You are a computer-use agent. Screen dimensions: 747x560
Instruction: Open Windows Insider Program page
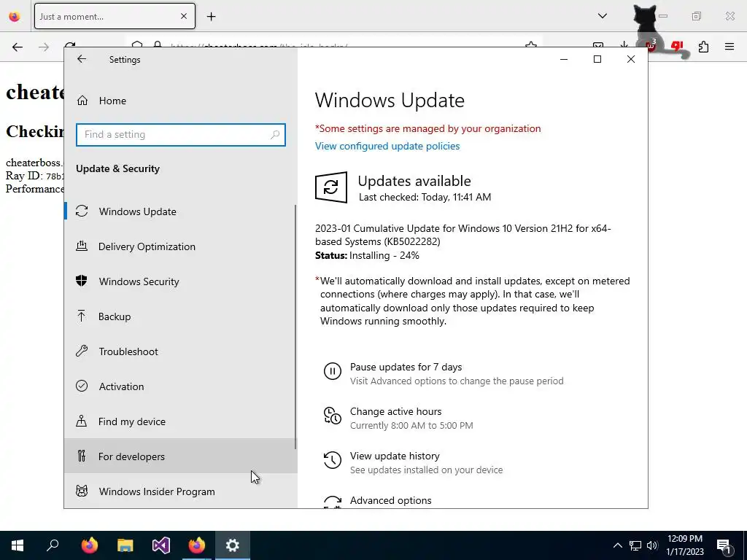(181, 491)
